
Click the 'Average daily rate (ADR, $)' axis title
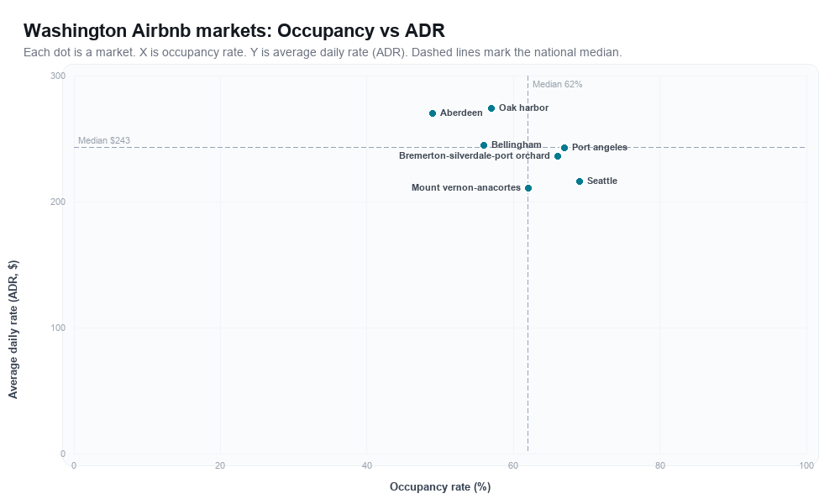point(13,329)
